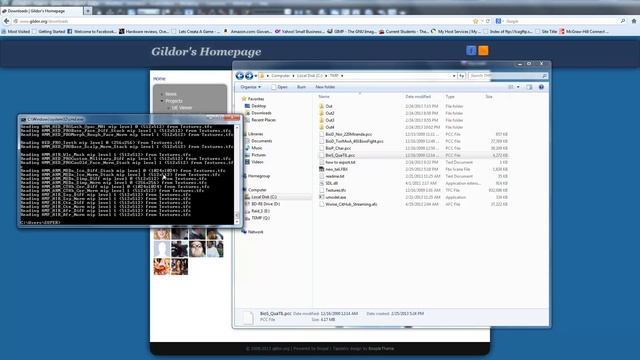Click Computer in the address breadcrumb

pos(280,76)
